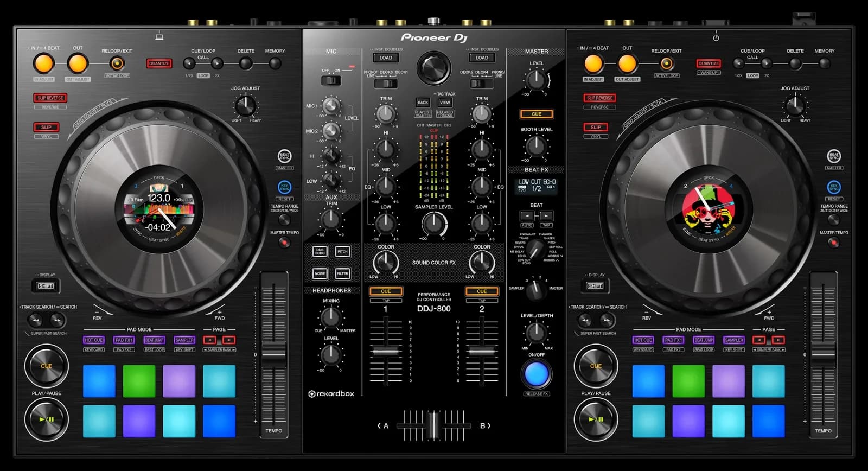Click the channel 1 volume fader

click(386, 352)
